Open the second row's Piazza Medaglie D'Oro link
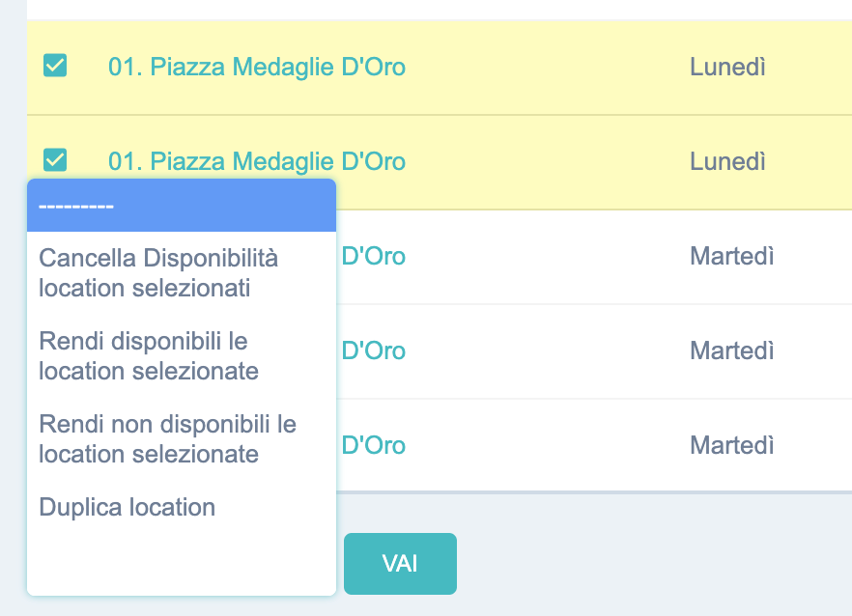 click(x=256, y=161)
